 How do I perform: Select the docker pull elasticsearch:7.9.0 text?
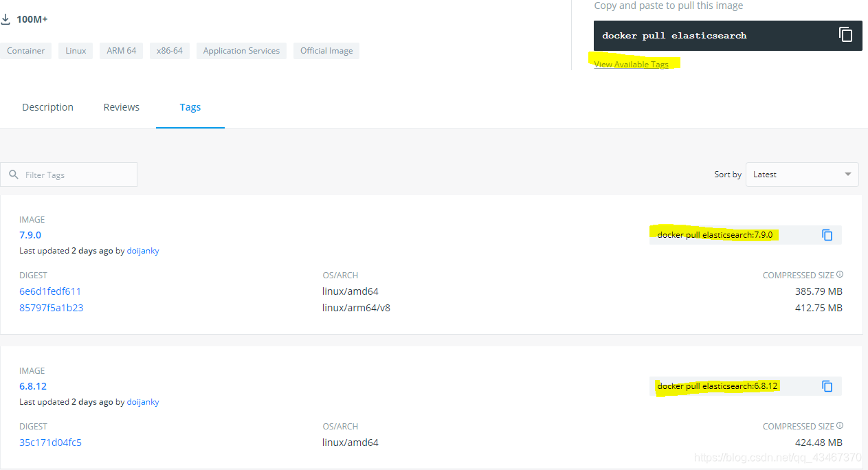[x=715, y=235]
